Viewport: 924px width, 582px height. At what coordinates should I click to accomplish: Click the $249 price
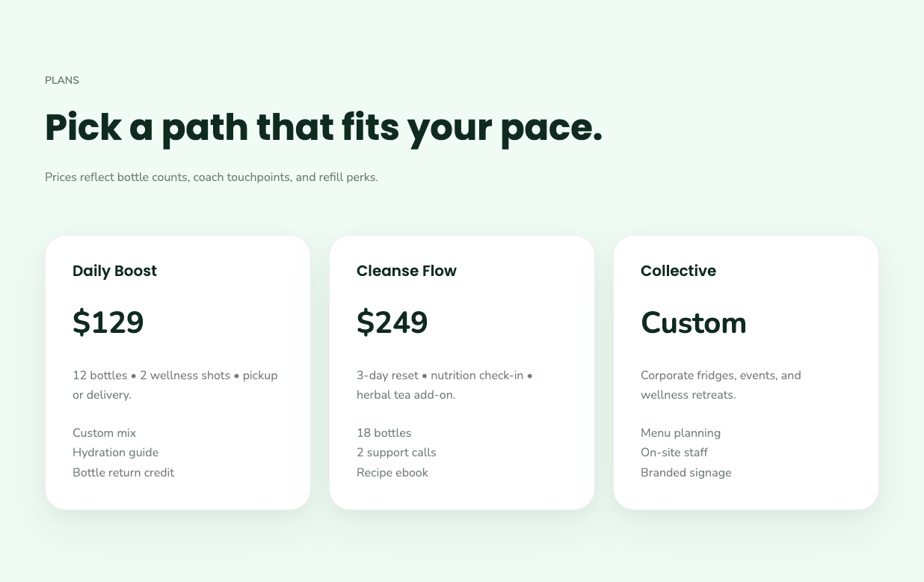pos(392,322)
